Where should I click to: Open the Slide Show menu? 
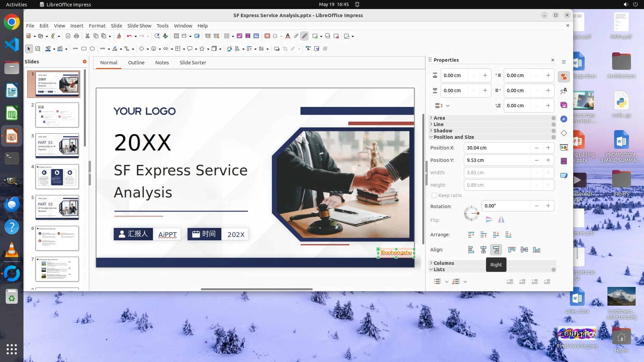coord(139,26)
